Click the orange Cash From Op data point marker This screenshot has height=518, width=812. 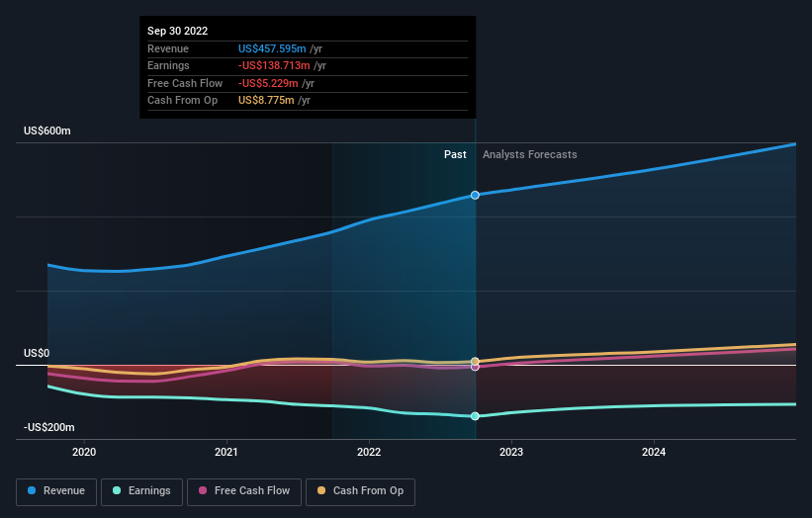pyautogui.click(x=475, y=361)
